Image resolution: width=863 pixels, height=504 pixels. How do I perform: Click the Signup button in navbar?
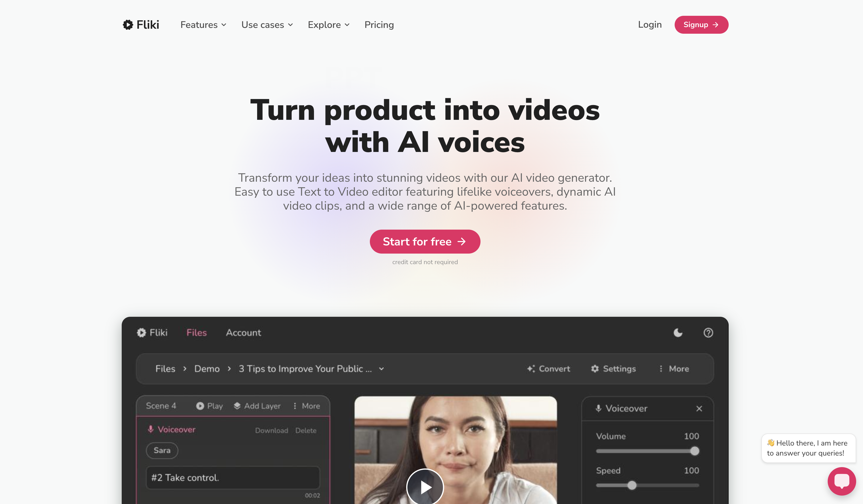point(701,24)
